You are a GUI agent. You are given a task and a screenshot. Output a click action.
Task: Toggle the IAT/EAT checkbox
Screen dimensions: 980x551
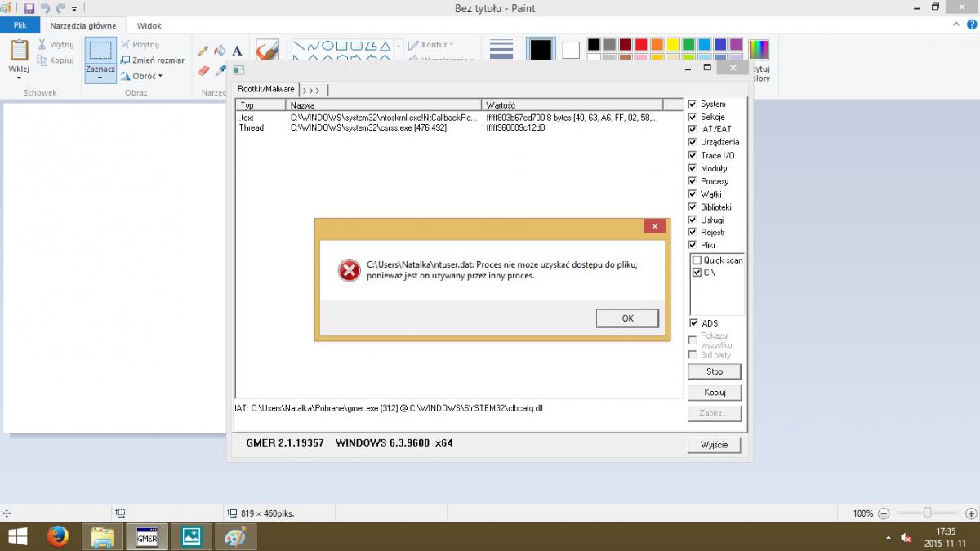pyautogui.click(x=693, y=129)
